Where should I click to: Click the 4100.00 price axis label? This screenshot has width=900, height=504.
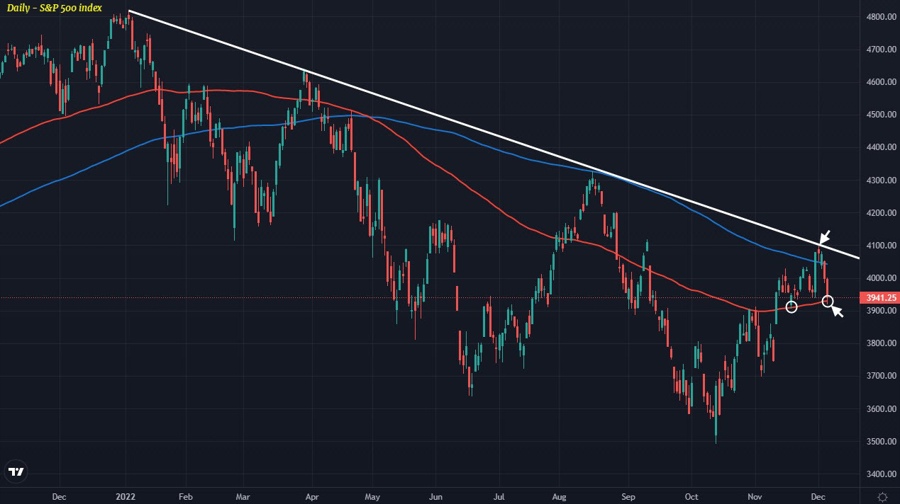tap(881, 246)
